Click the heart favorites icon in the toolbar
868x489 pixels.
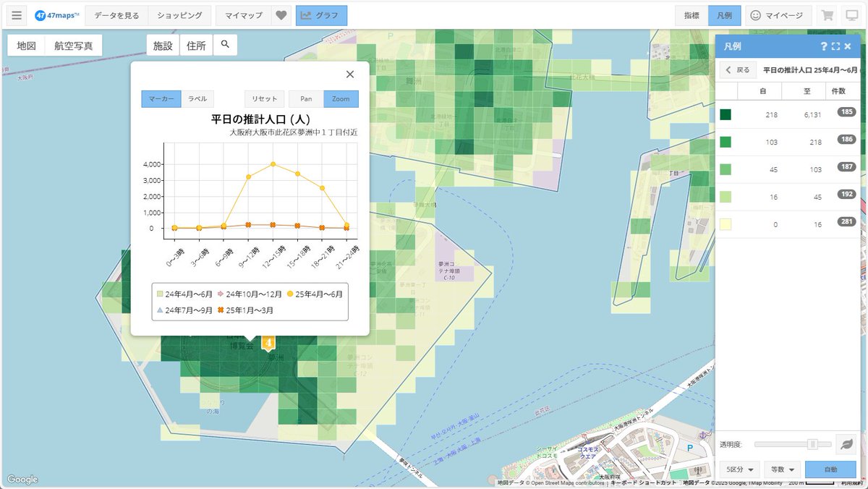281,14
